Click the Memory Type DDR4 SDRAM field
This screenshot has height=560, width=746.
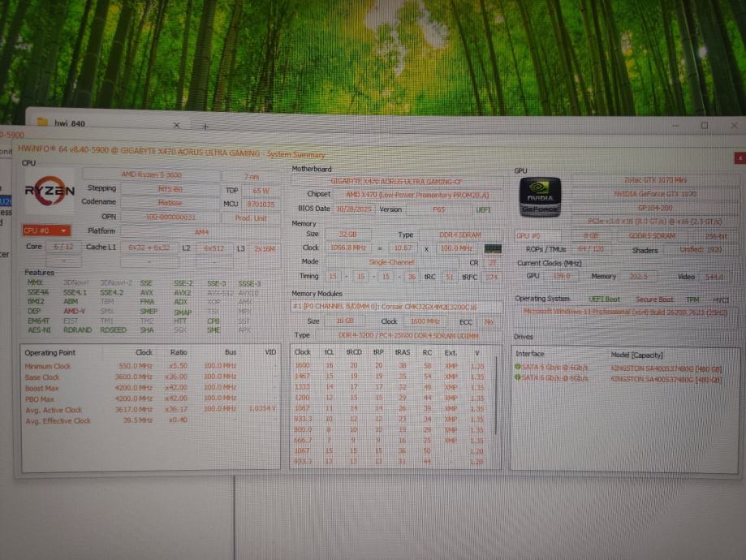coord(460,235)
